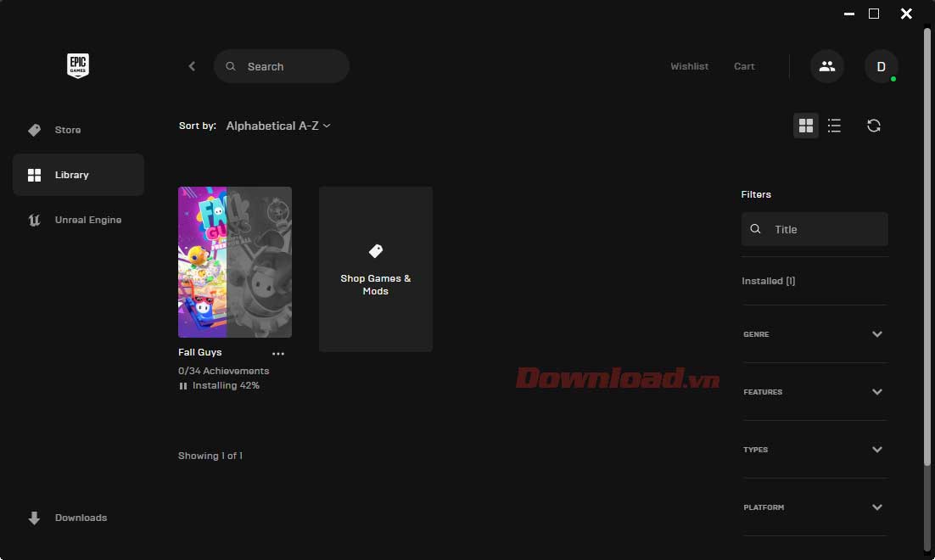This screenshot has width=935, height=560.
Task: Click the Search input field
Action: tap(282, 66)
